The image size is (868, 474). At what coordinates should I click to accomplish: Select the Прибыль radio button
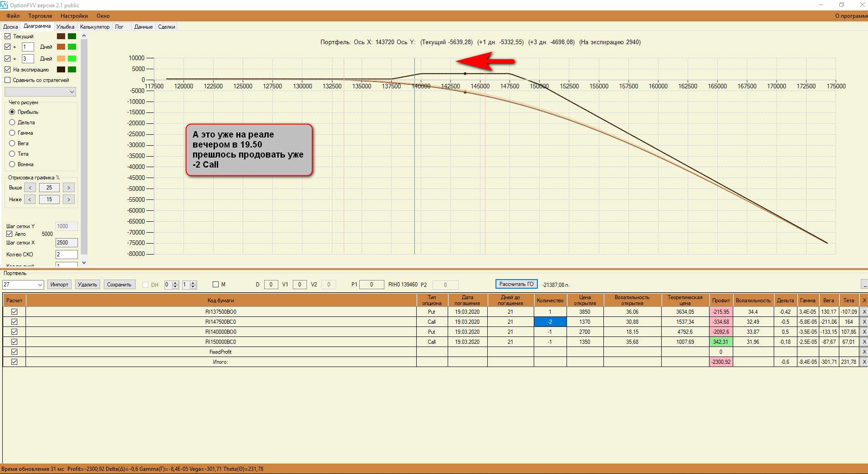click(x=12, y=112)
